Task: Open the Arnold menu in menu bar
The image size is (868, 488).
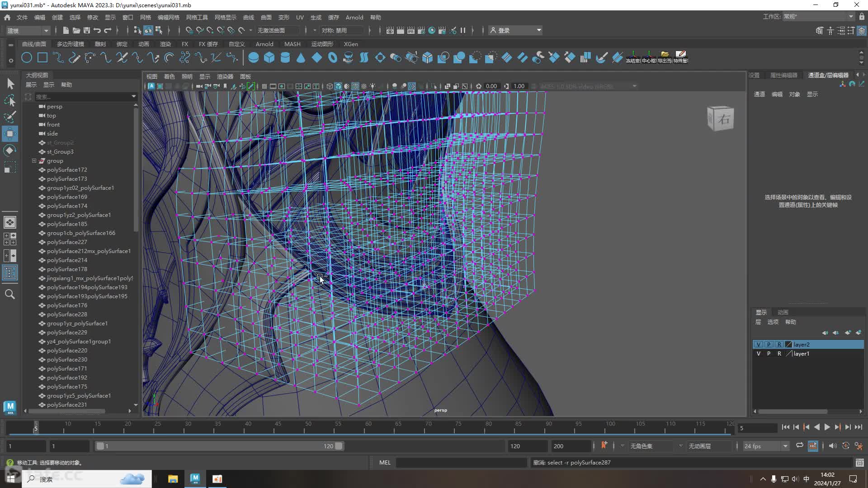Action: (x=354, y=17)
